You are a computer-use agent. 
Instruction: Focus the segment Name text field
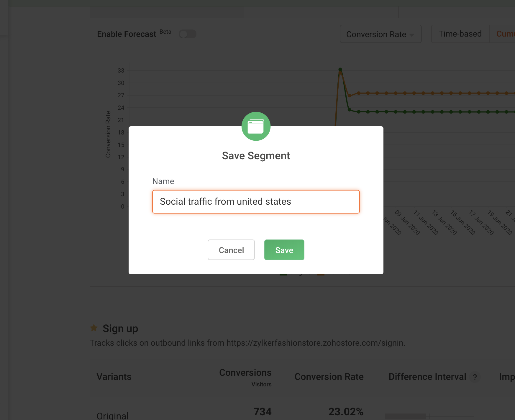pyautogui.click(x=256, y=202)
